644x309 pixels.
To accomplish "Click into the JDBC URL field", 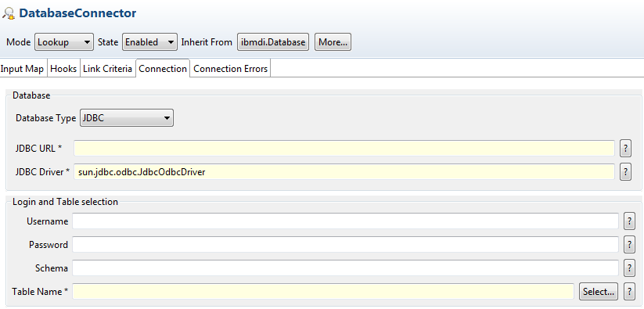I will 344,148.
